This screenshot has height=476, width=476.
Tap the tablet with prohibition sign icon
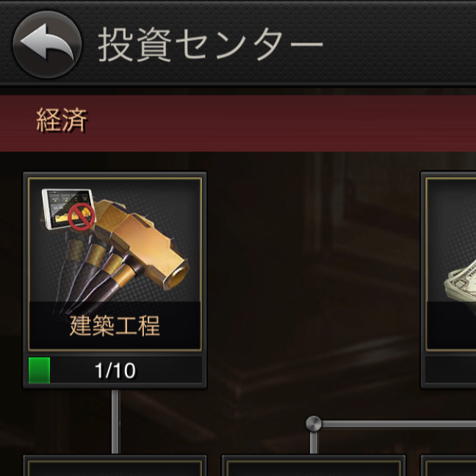tap(68, 209)
